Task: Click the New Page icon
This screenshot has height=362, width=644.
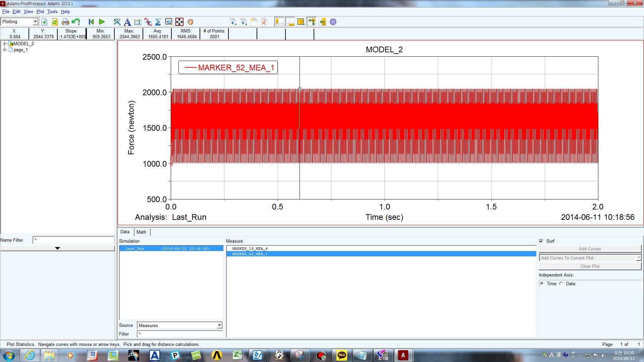Action: click(44, 22)
